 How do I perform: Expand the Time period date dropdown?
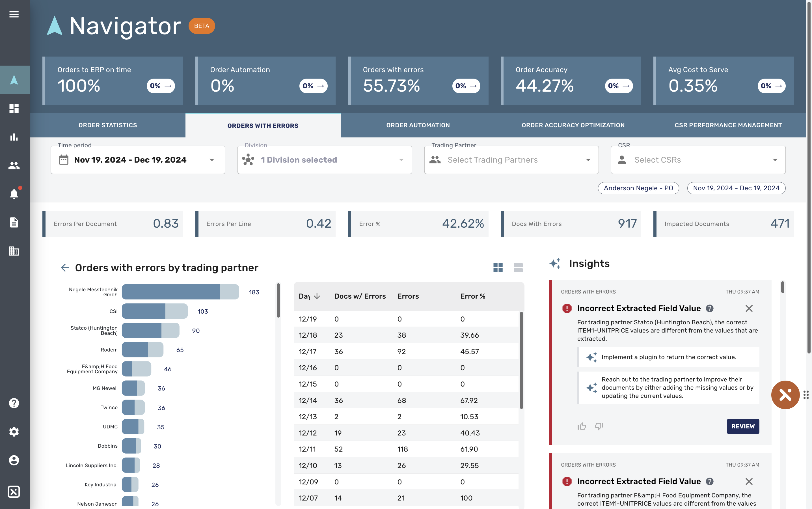(x=138, y=160)
